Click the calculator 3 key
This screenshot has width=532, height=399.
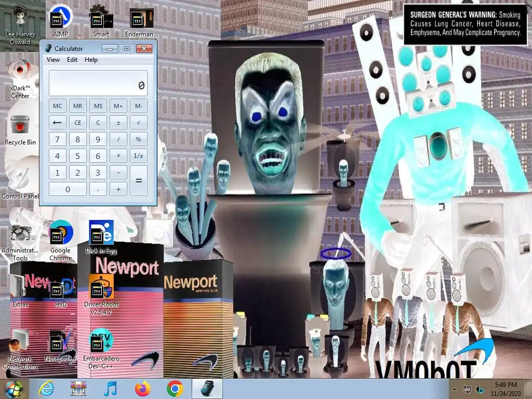(98, 172)
